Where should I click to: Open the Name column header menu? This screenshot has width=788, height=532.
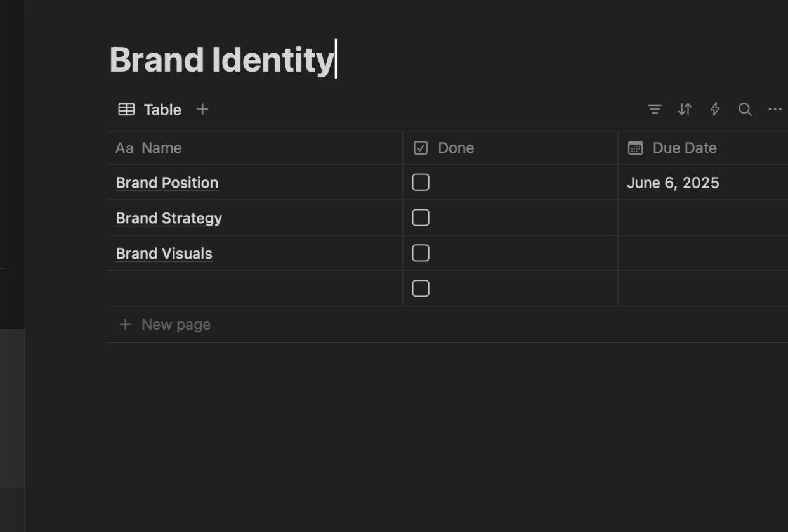pyautogui.click(x=255, y=148)
